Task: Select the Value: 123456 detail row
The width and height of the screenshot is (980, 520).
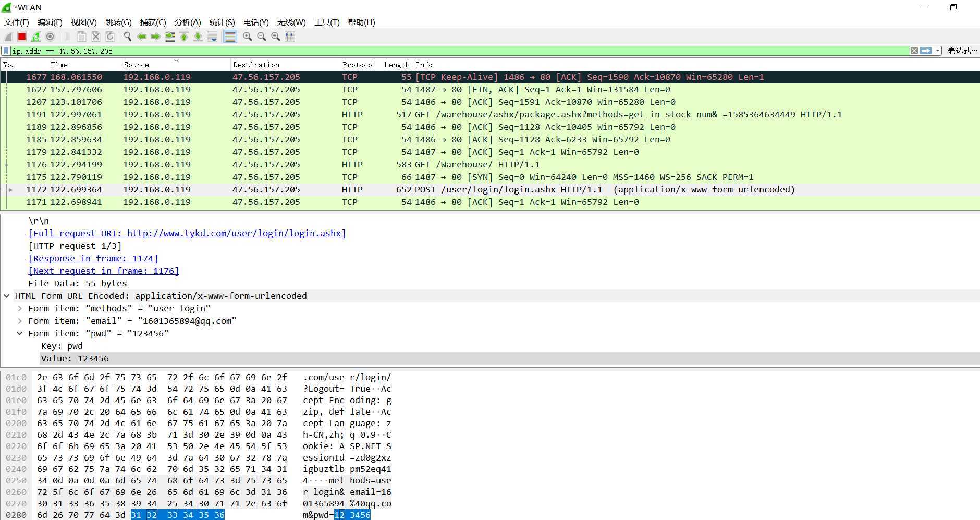Action: (x=509, y=358)
